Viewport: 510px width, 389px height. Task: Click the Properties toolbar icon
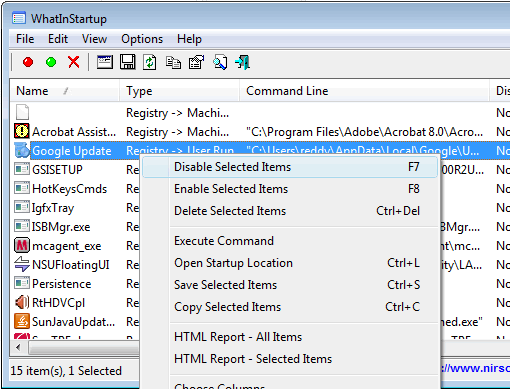coord(197,62)
